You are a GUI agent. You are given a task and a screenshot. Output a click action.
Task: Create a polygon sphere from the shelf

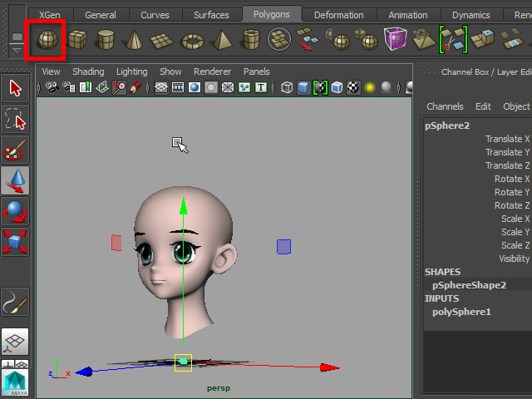[x=47, y=39]
